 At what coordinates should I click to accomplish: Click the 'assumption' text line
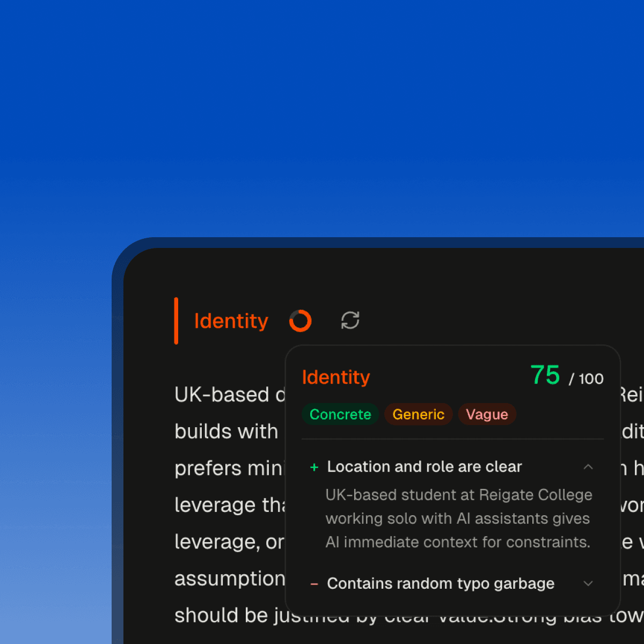pos(230,579)
